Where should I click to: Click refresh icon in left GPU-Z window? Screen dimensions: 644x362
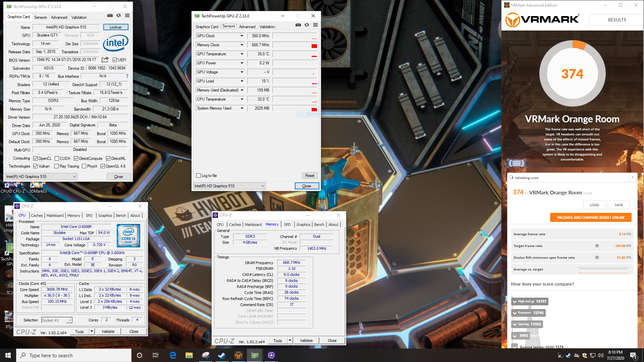(119, 15)
